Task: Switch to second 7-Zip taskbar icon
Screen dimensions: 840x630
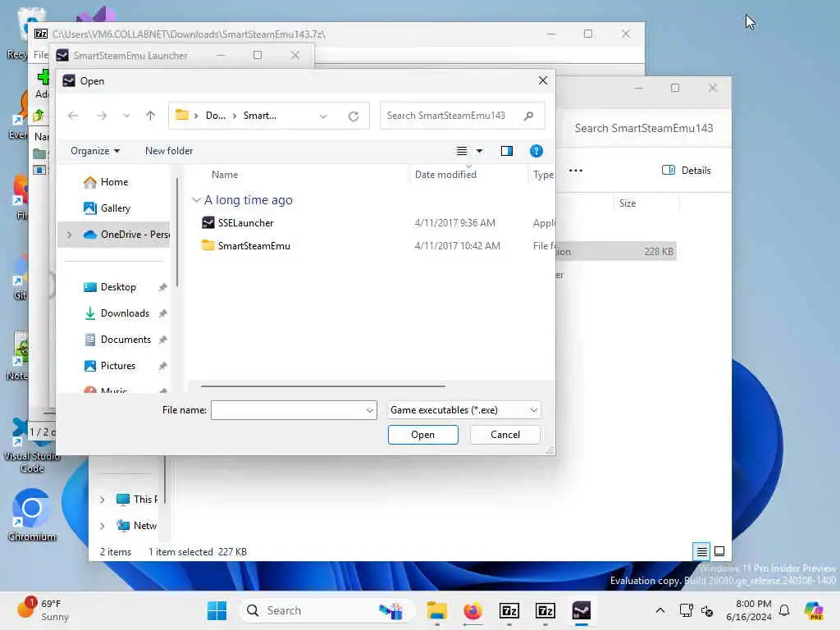Action: [545, 610]
